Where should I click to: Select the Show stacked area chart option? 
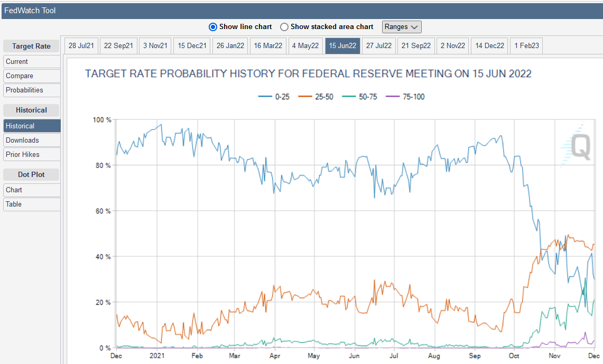point(284,27)
